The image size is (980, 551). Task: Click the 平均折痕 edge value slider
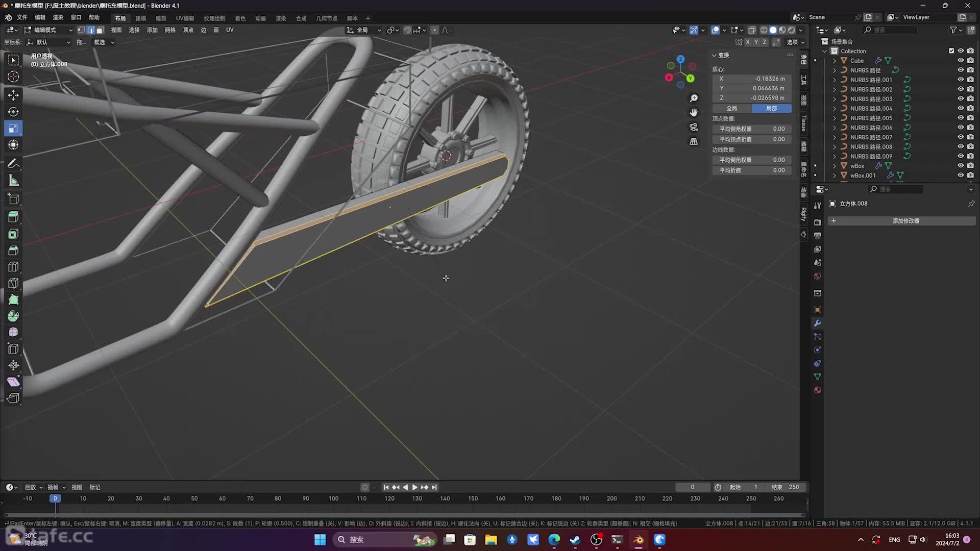(x=752, y=170)
